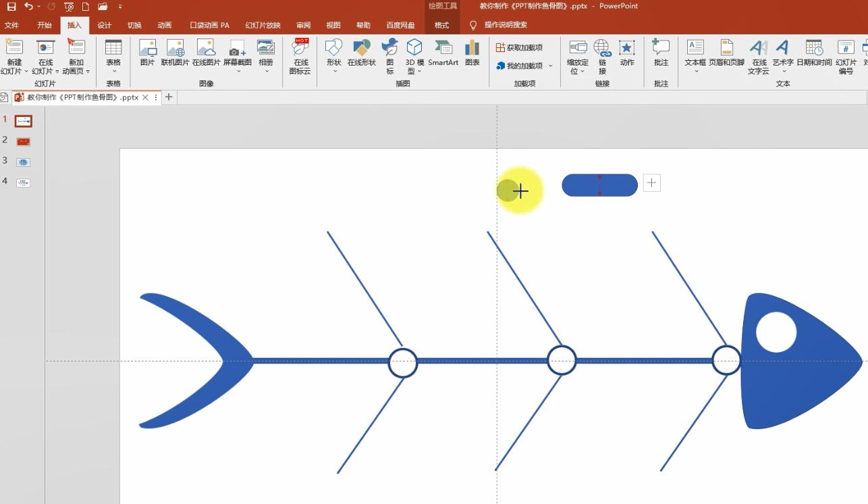Image resolution: width=868 pixels, height=504 pixels.
Task: Insert a chart with 图表
Action: [472, 53]
